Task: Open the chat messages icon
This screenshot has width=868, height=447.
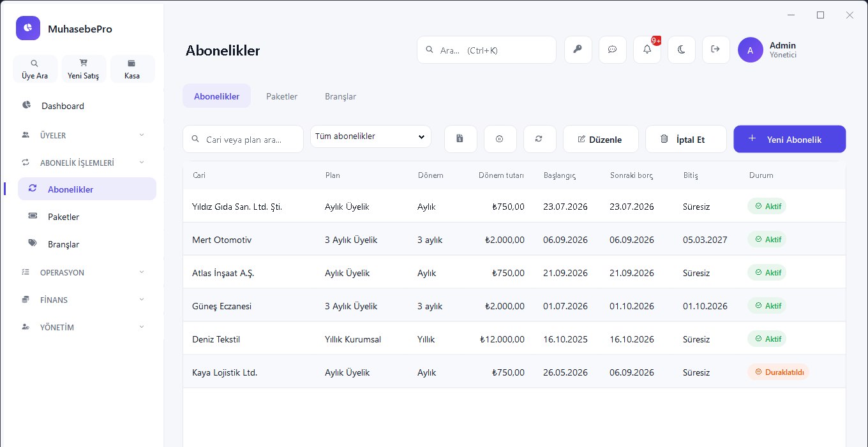Action: coord(613,50)
